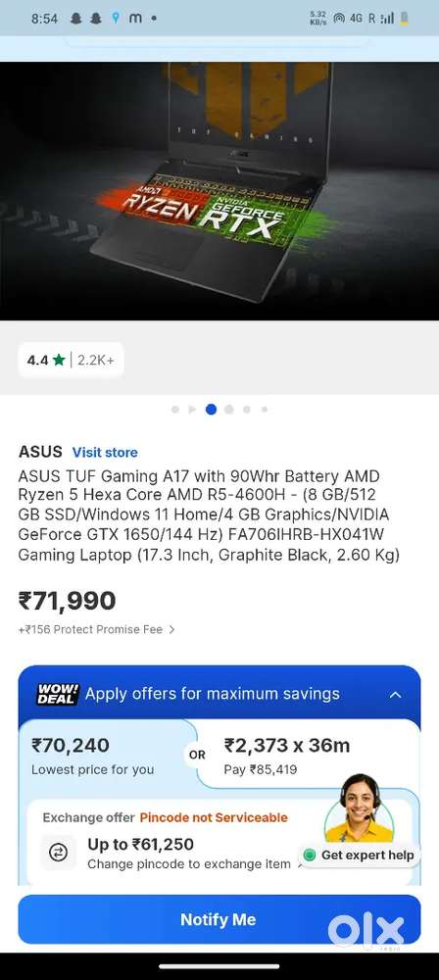Select the ₹70,240 lowest price option
This screenshot has width=439, height=980.
103,755
